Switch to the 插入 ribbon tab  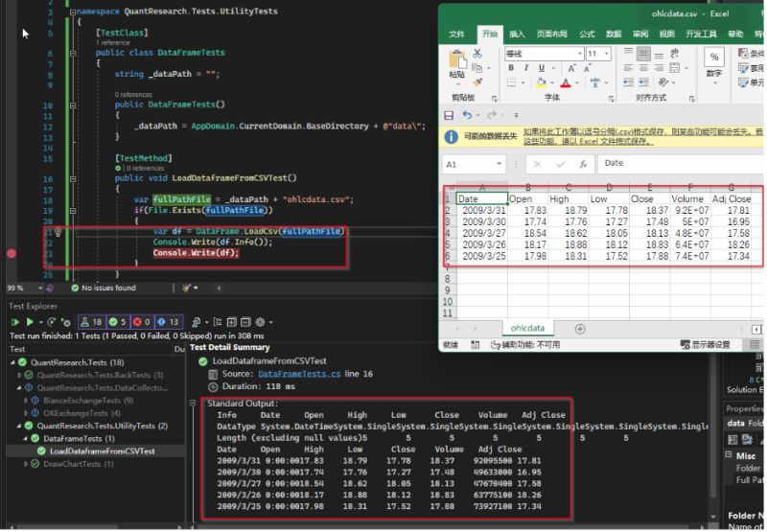pos(517,34)
